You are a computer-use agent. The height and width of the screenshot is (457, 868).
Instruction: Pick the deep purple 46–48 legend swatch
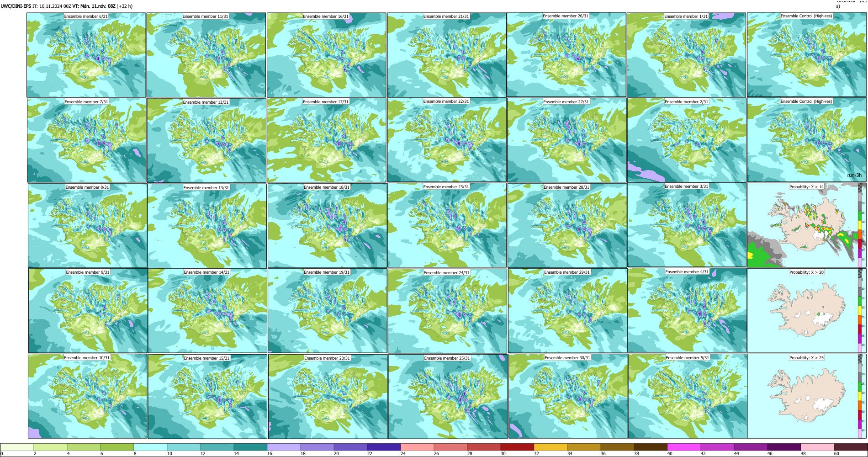click(784, 447)
